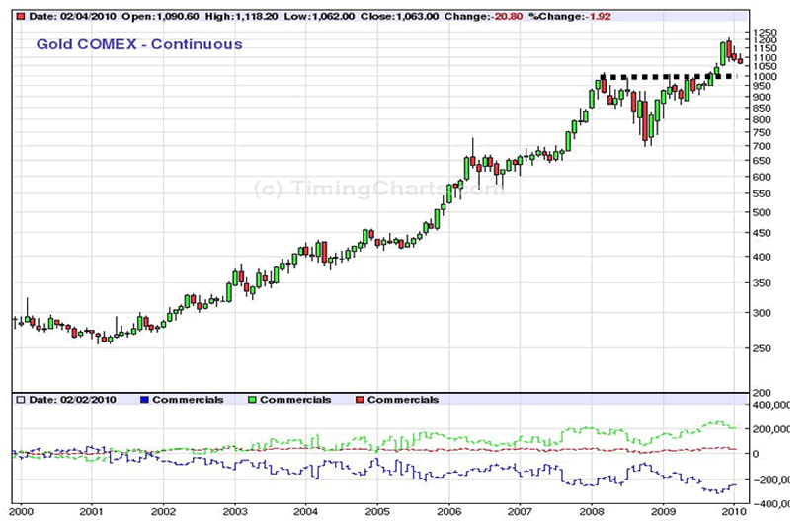The height and width of the screenshot is (532, 810).
Task: Click the 2002 label on the time axis
Action: click(x=163, y=512)
